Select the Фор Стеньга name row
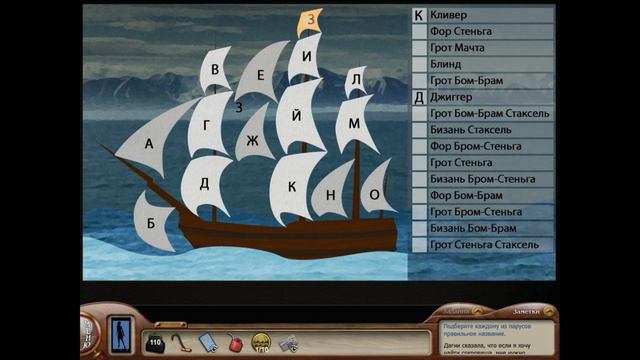Image resolution: width=640 pixels, height=360 pixels. pyautogui.click(x=491, y=31)
